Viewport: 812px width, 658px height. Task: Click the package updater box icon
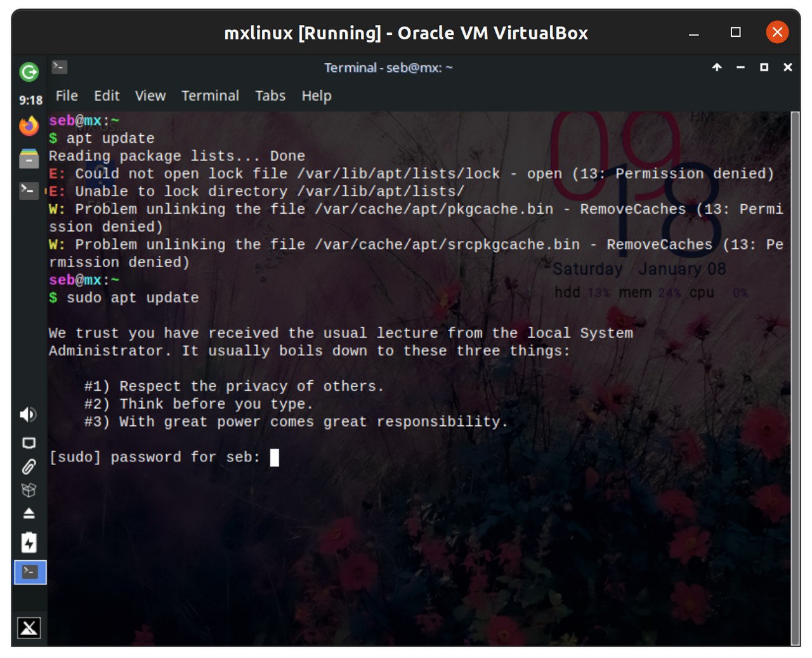29,490
